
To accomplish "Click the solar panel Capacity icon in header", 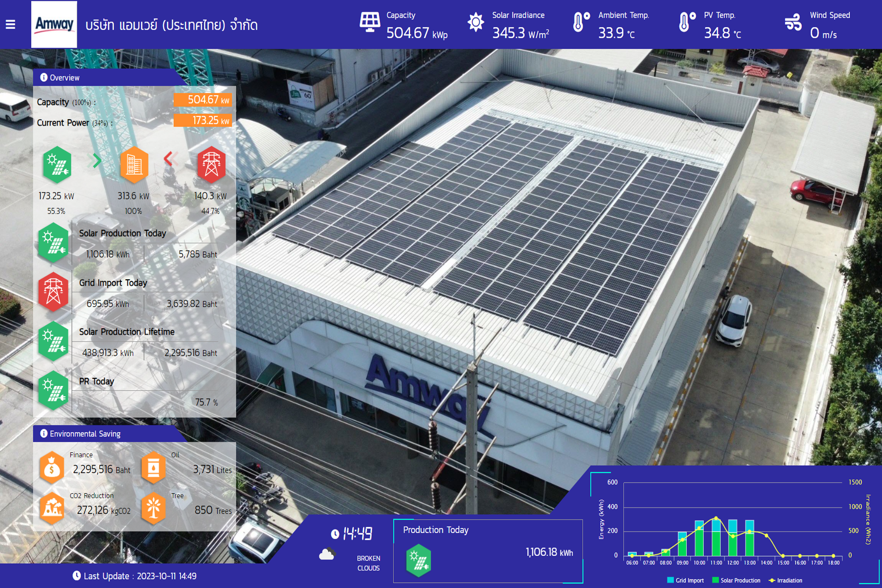I will pyautogui.click(x=370, y=22).
